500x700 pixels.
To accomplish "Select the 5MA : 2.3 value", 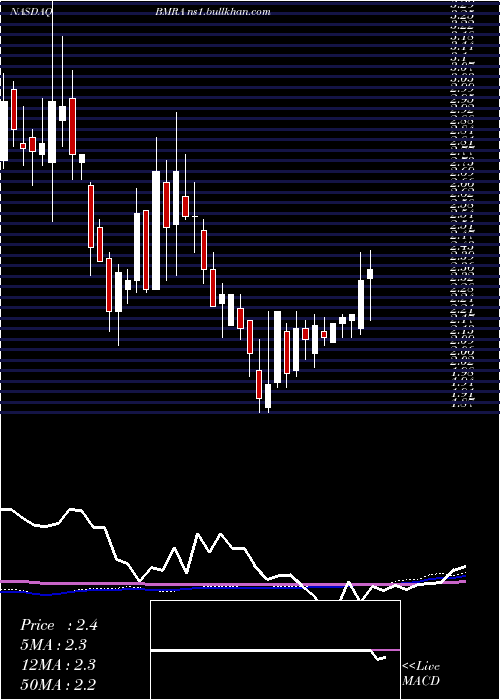I will [54, 645].
